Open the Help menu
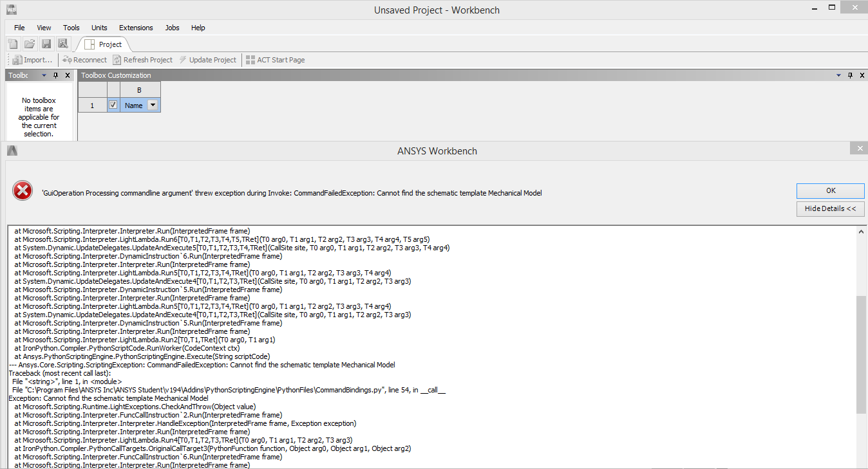This screenshot has width=868, height=469. pos(198,28)
